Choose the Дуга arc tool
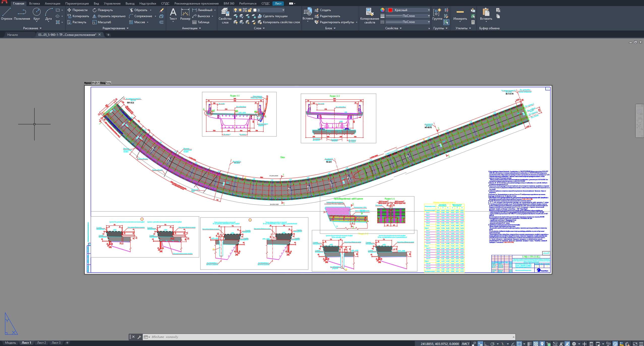Image resolution: width=644 pixels, height=346 pixels. click(x=48, y=14)
